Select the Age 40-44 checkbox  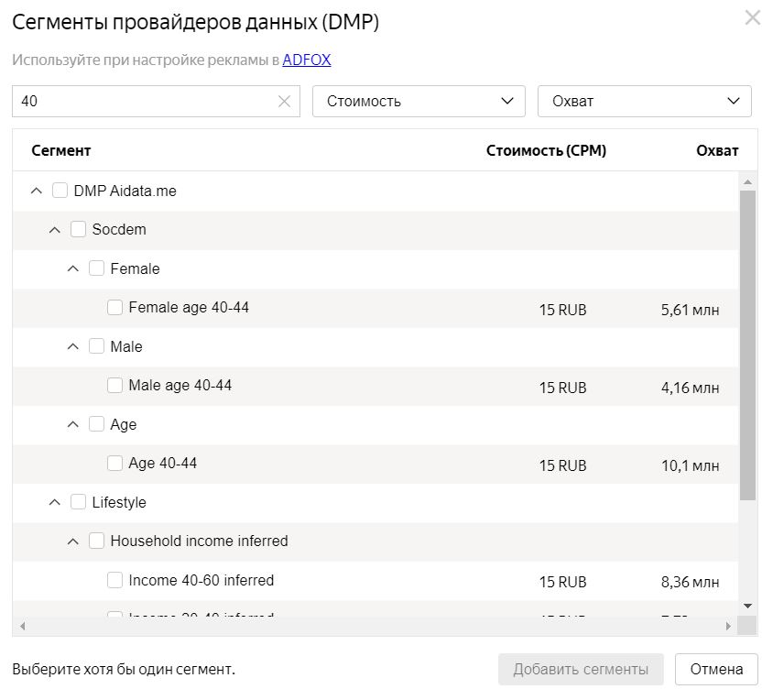pyautogui.click(x=114, y=464)
